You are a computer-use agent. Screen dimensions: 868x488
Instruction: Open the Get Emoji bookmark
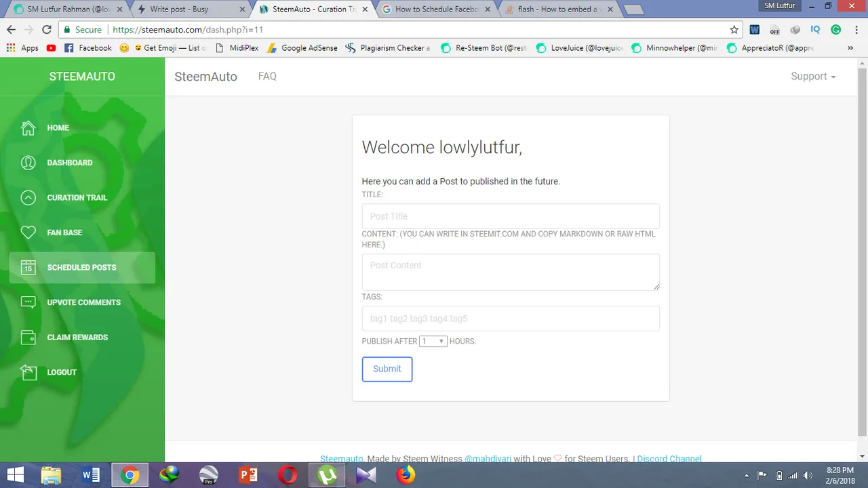162,48
